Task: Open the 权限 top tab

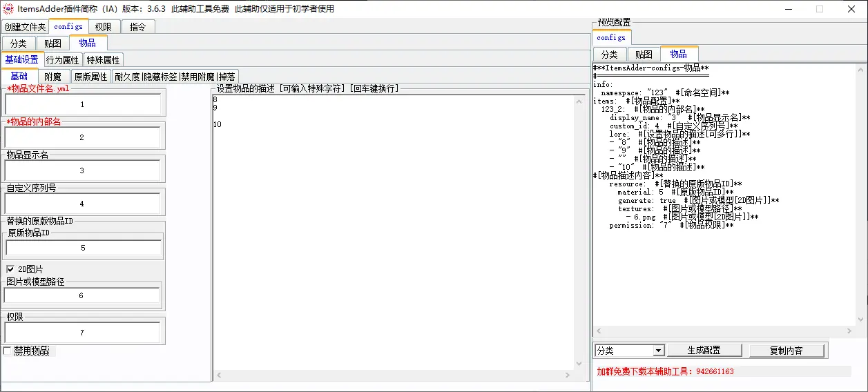Action: [104, 27]
